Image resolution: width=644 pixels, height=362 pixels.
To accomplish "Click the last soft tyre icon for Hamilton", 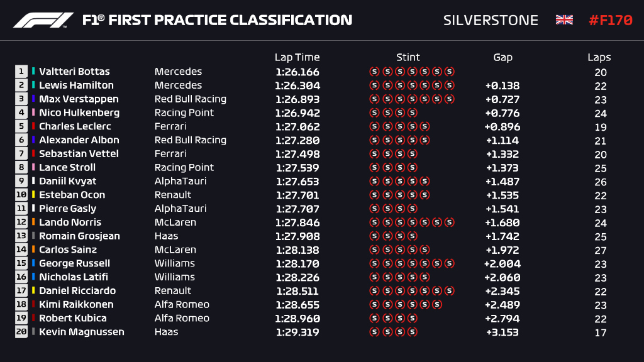I will [450, 85].
